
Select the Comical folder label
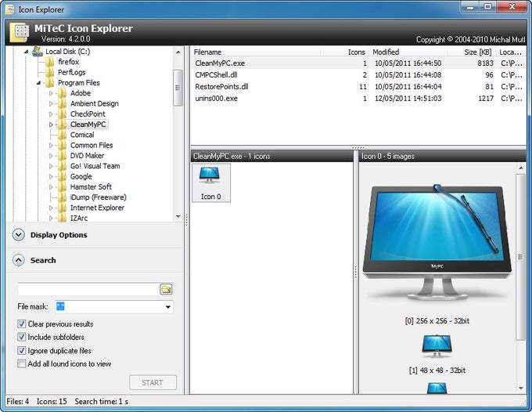click(82, 135)
